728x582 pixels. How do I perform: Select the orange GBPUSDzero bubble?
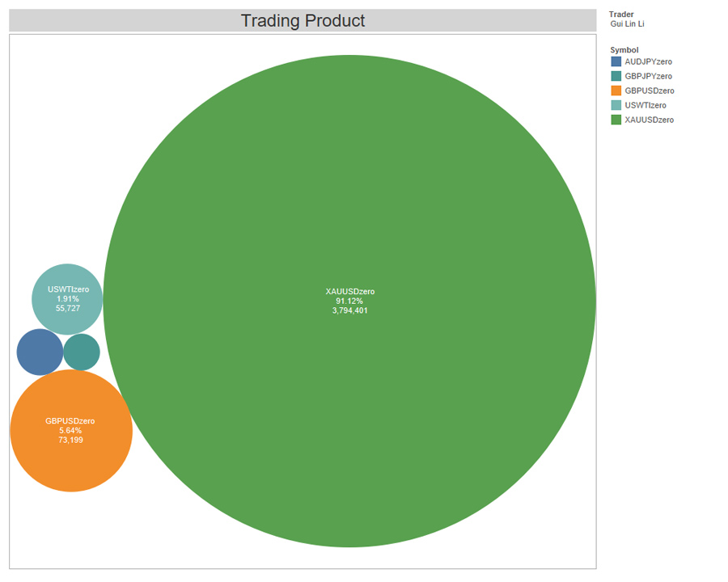point(70,430)
